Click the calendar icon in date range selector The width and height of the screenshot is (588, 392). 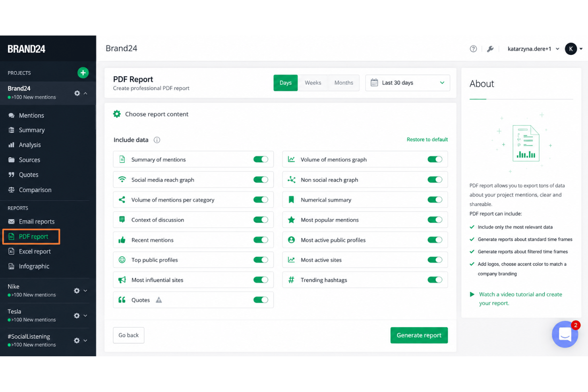coord(374,83)
